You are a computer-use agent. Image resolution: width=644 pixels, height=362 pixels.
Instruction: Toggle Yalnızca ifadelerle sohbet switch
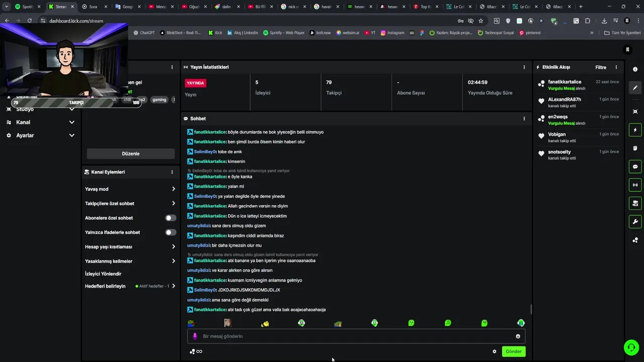171,232
